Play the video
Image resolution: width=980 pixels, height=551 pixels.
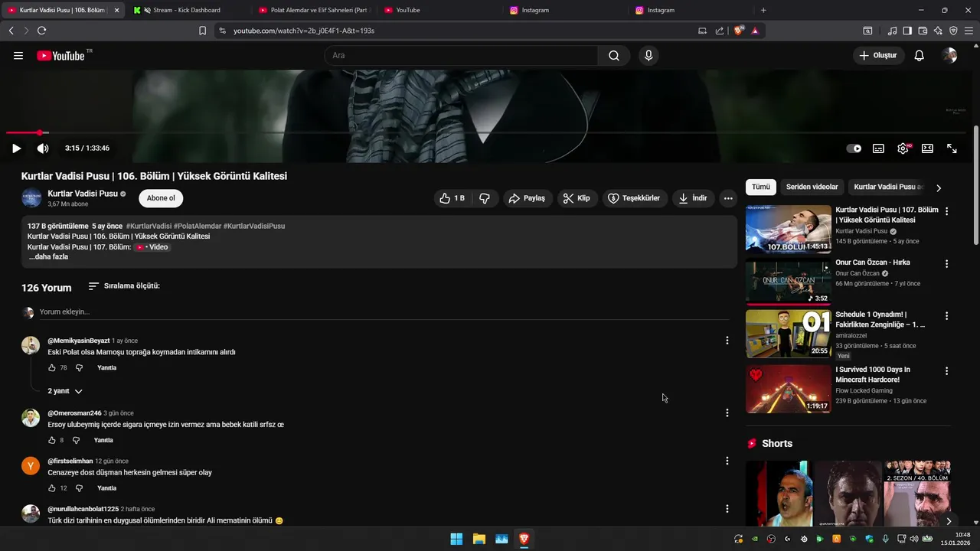(x=16, y=148)
